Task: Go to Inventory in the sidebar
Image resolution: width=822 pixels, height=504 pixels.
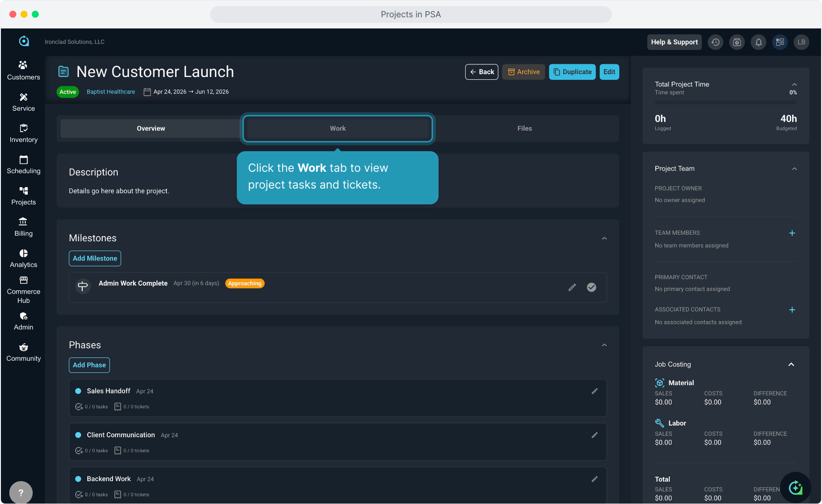Action: (x=23, y=133)
